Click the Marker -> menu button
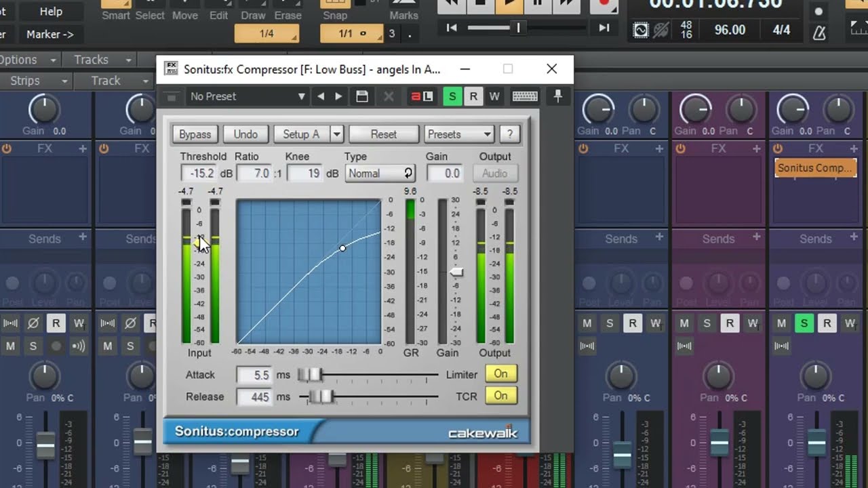The image size is (868, 488). (x=50, y=34)
